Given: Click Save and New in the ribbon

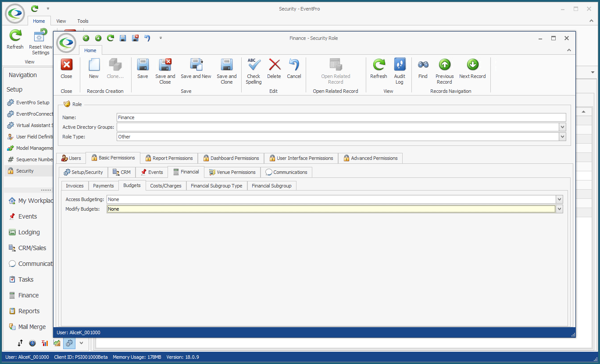Looking at the screenshot, I should point(196,69).
